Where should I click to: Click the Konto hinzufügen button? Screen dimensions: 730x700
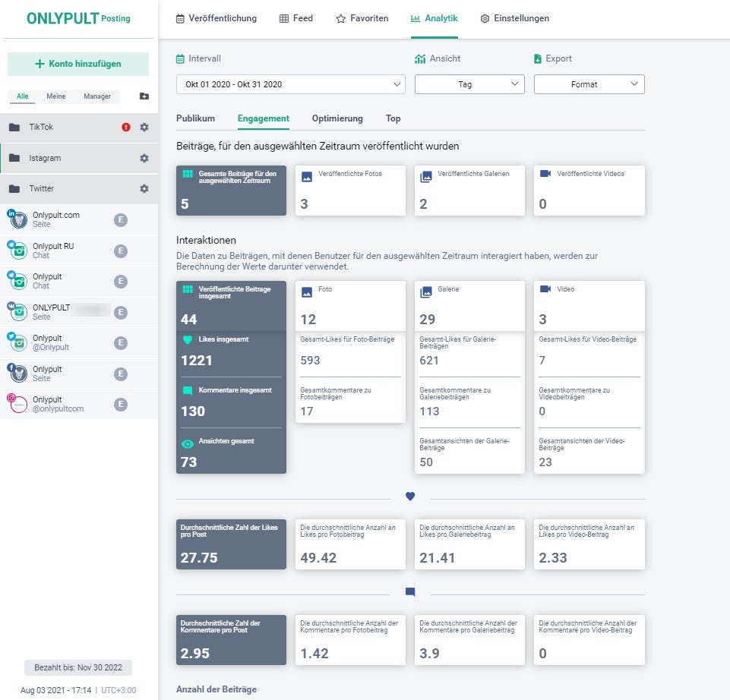pyautogui.click(x=78, y=64)
